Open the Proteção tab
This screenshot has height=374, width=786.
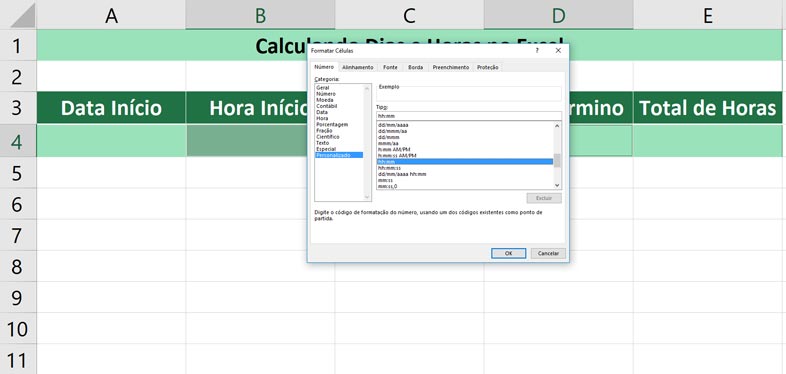click(x=488, y=67)
